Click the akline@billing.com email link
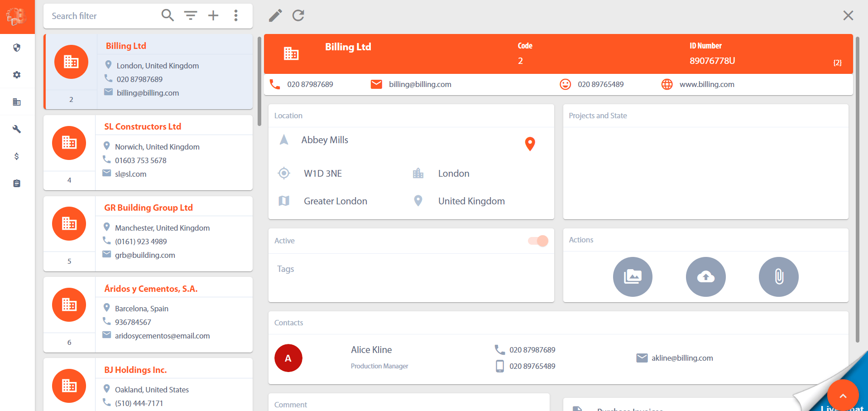Viewport: 868px width, 411px height. tap(682, 358)
